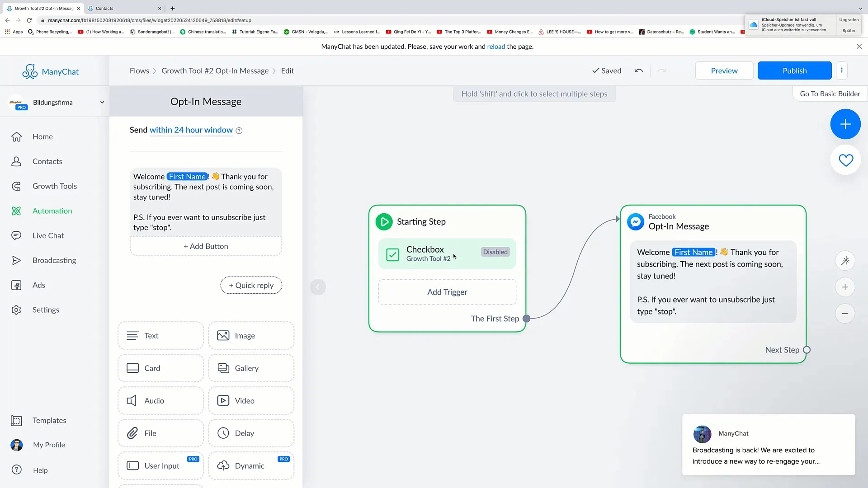The image size is (868, 488).
Task: Click the within 24 hour window link
Action: pyautogui.click(x=191, y=130)
